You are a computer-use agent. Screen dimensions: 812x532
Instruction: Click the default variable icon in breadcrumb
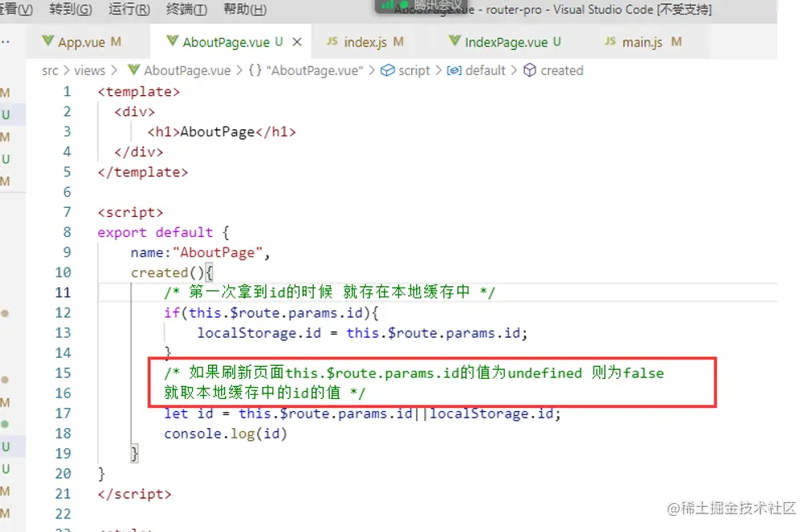(x=454, y=70)
